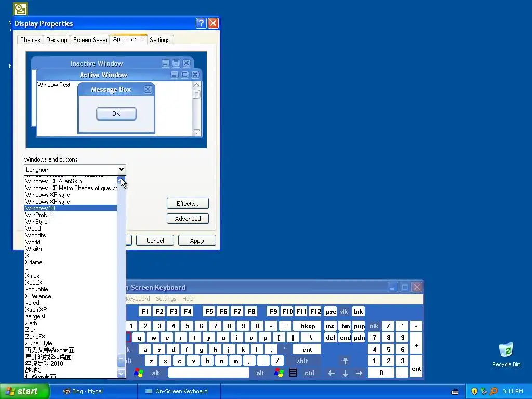Open the Recycle Bin desktop icon
This screenshot has height=399, width=532.
[506, 354]
